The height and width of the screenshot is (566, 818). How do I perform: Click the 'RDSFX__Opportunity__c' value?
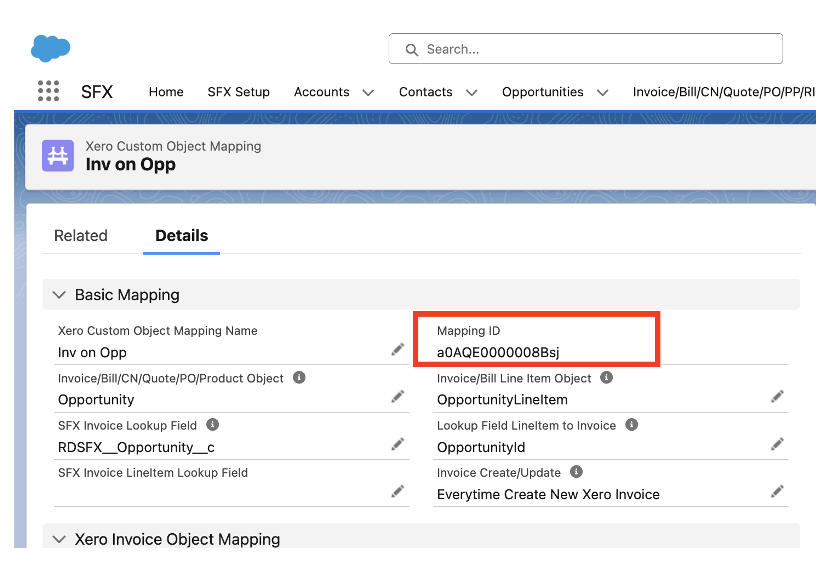coord(136,448)
